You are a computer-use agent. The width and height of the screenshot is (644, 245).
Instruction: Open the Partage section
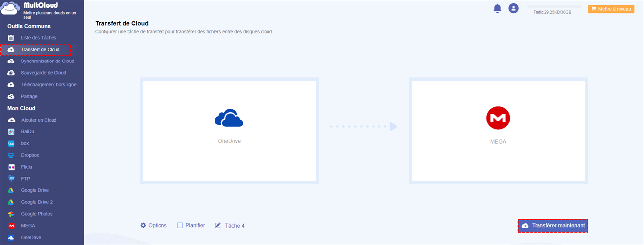pyautogui.click(x=29, y=97)
